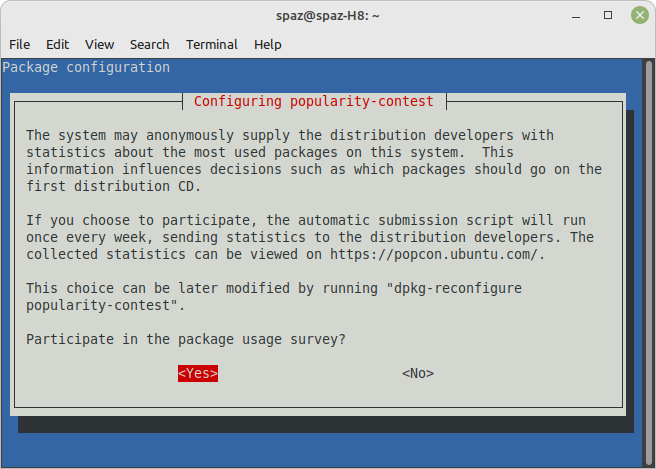
Task: Open the File menu
Action: click(x=20, y=44)
